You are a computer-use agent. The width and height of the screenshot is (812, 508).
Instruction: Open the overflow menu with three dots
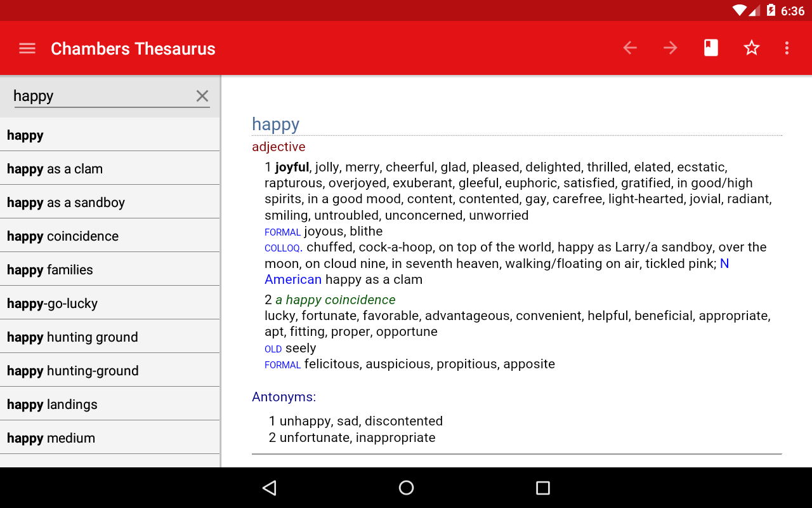coord(787,48)
